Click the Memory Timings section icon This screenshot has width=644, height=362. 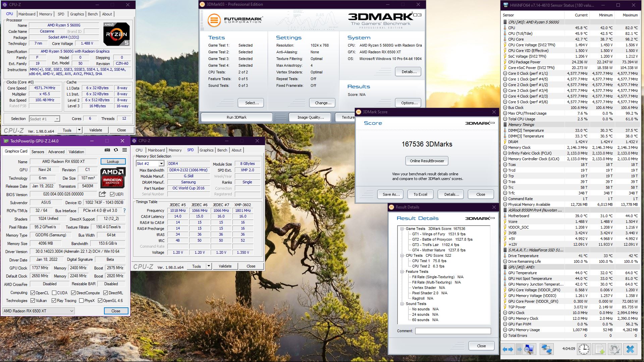pos(505,125)
